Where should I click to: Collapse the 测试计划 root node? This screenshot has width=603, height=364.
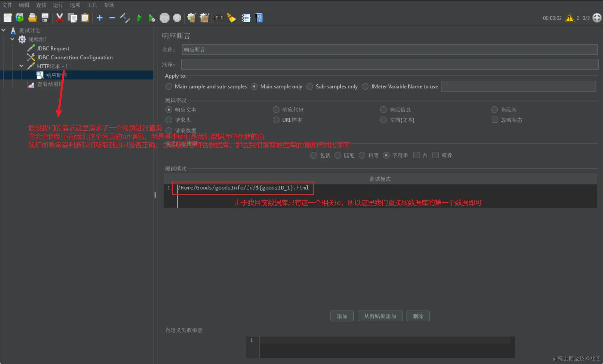coord(4,30)
